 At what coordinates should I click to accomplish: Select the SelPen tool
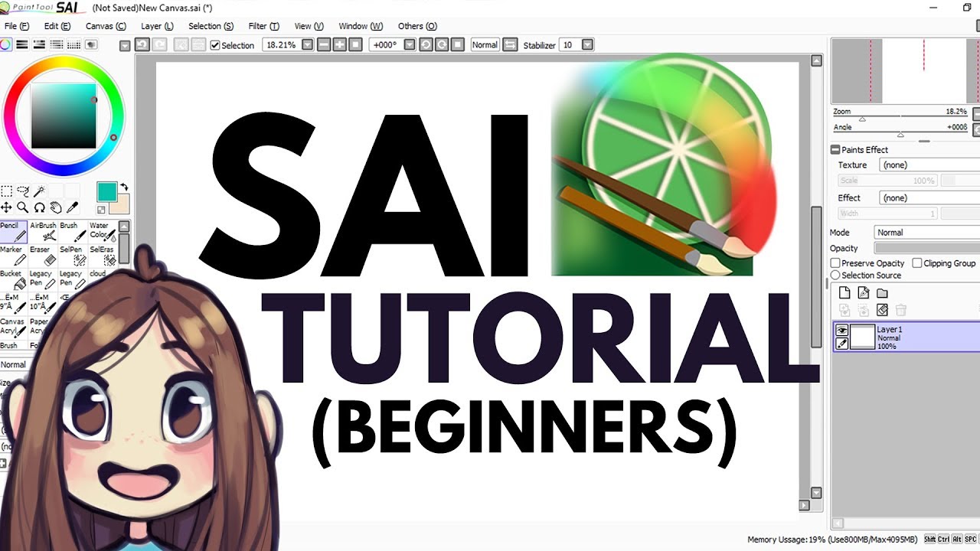pyautogui.click(x=73, y=256)
